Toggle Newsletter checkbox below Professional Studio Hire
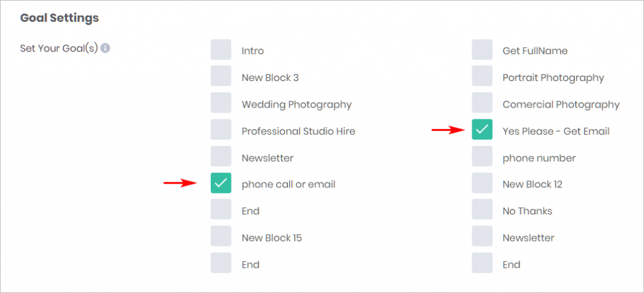Viewport: 644px width, 293px height. point(221,157)
